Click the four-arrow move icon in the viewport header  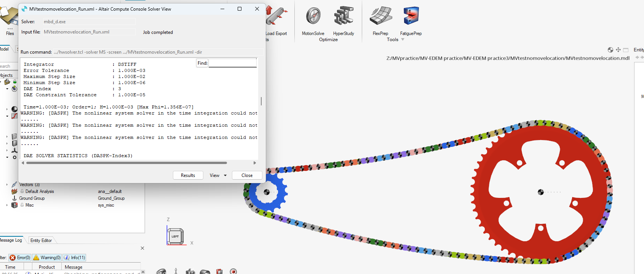618,50
